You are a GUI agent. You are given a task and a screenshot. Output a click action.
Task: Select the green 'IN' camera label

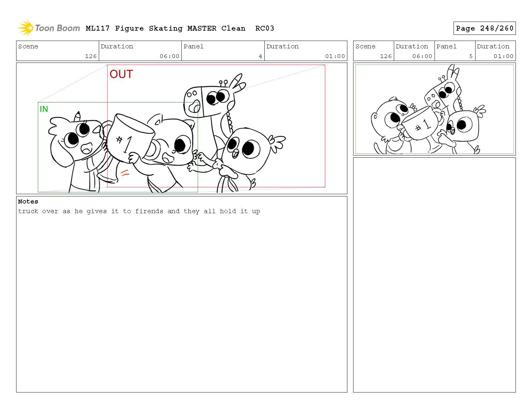click(44, 109)
